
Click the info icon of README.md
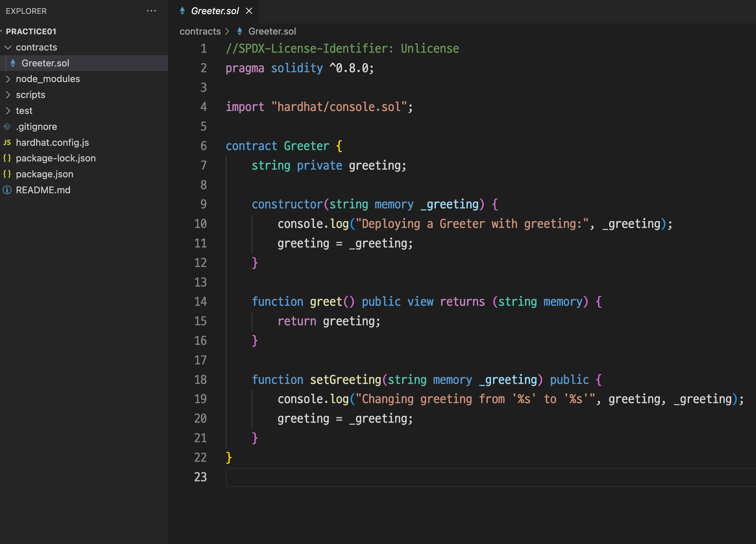pos(7,190)
